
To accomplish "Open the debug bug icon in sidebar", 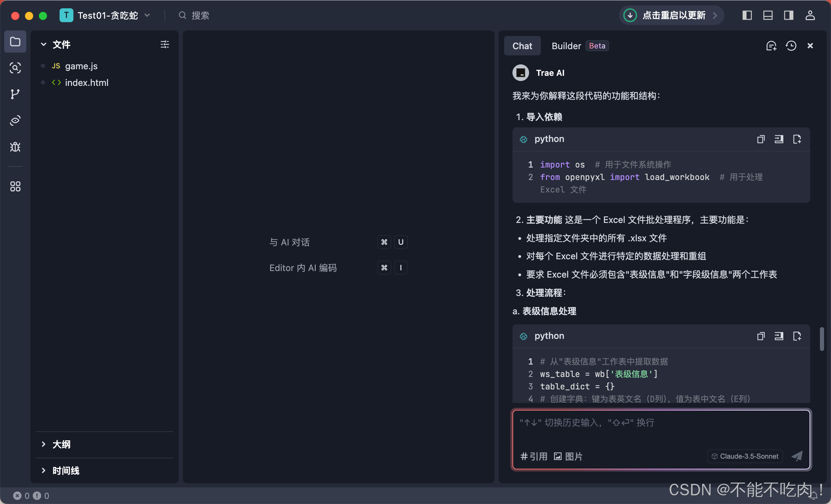I will (15, 147).
